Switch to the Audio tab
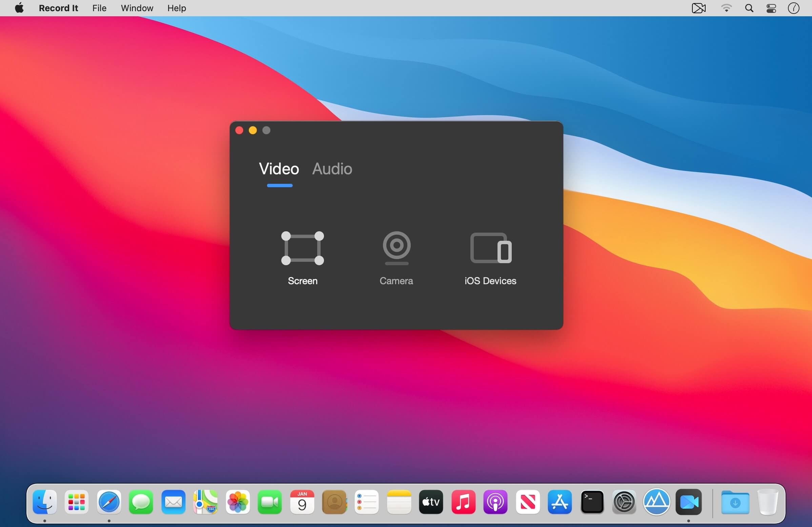 coord(332,169)
